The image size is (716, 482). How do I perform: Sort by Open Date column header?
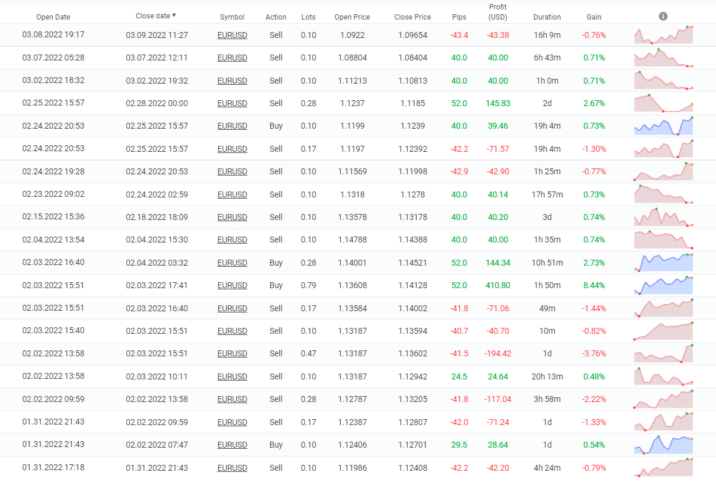coord(53,17)
